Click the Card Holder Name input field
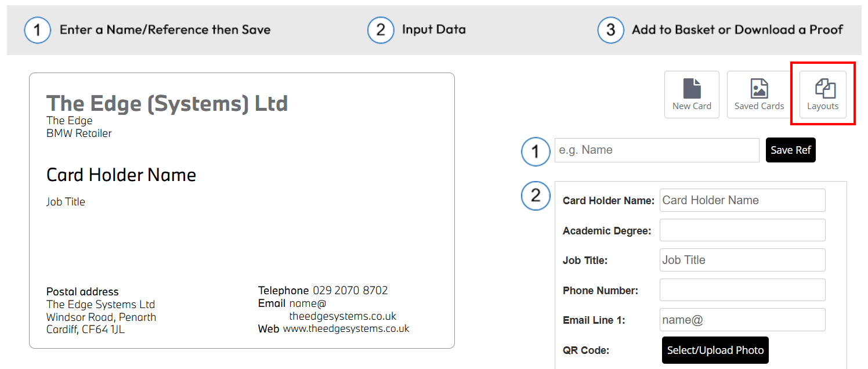The height and width of the screenshot is (369, 868). 742,200
